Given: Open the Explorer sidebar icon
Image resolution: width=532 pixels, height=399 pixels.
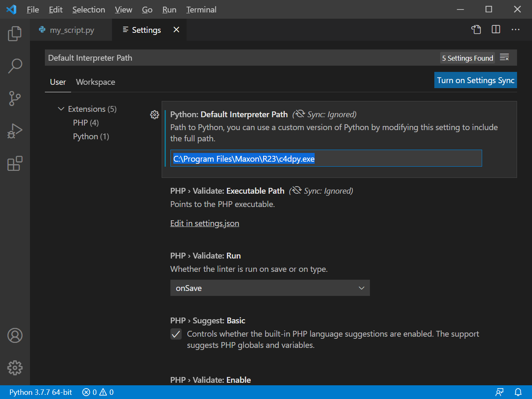Looking at the screenshot, I should tap(15, 34).
